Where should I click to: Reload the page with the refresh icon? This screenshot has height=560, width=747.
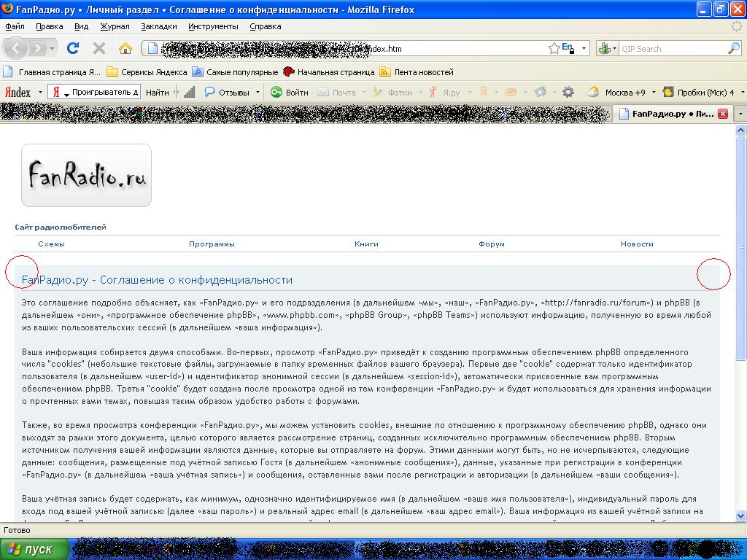point(73,49)
